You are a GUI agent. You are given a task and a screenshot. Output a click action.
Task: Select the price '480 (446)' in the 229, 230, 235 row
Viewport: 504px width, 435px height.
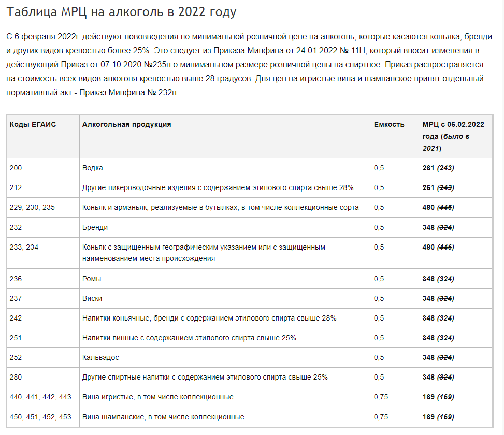tap(456, 208)
